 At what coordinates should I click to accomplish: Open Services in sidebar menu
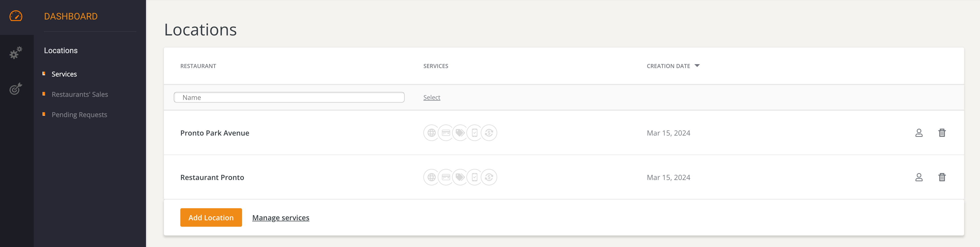(x=64, y=74)
